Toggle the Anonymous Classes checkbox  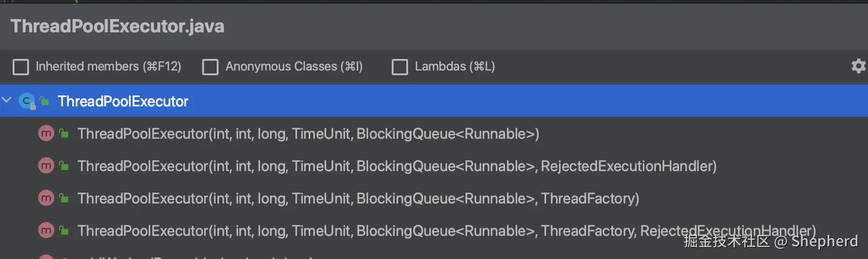(210, 67)
